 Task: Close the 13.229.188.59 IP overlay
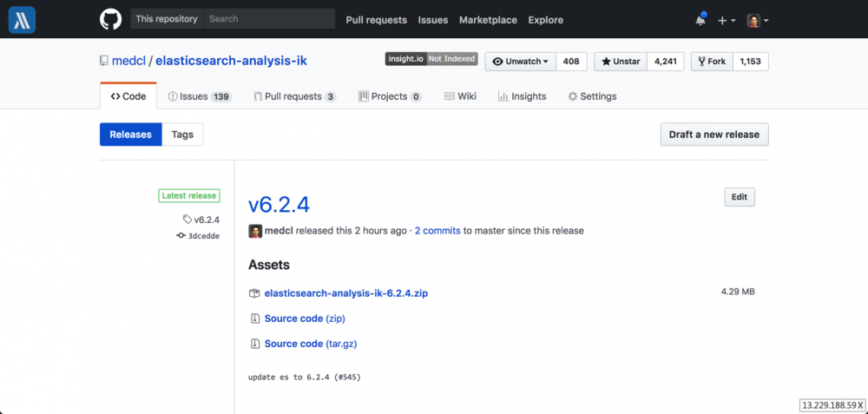point(859,405)
